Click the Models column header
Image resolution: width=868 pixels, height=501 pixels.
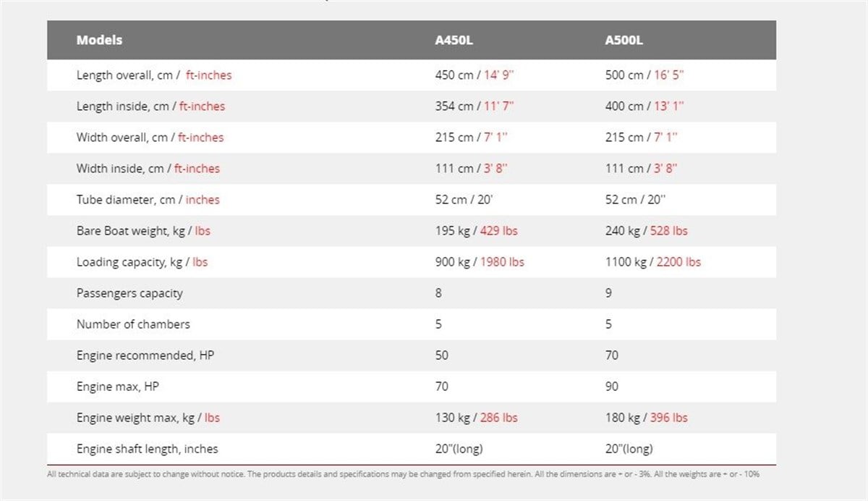[x=99, y=41]
